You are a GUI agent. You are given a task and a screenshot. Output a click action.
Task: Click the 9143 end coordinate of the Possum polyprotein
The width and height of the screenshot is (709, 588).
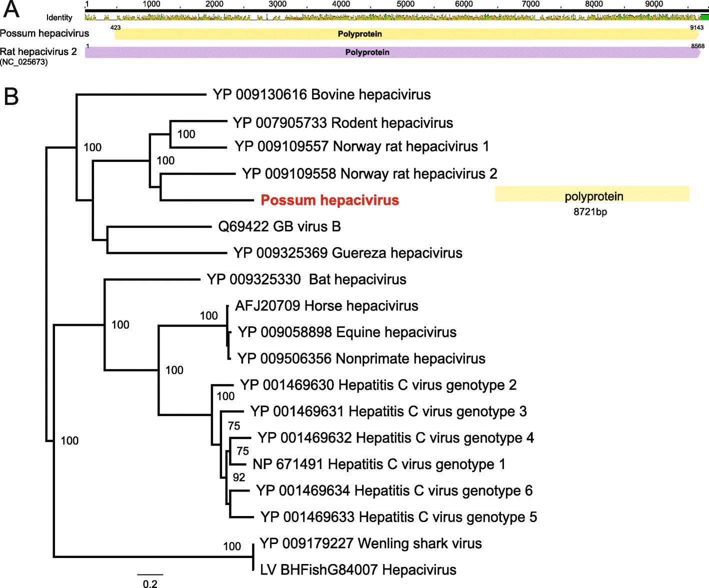[x=696, y=27]
